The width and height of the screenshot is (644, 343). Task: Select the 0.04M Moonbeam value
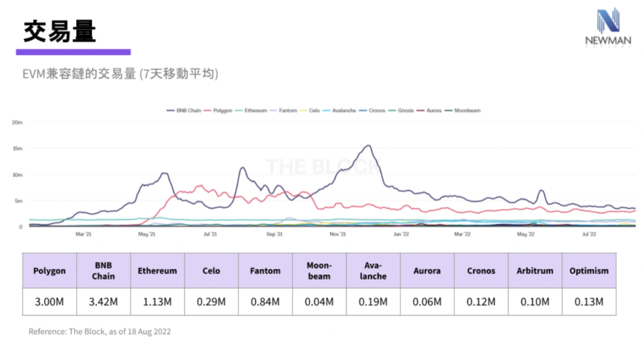coord(319,302)
